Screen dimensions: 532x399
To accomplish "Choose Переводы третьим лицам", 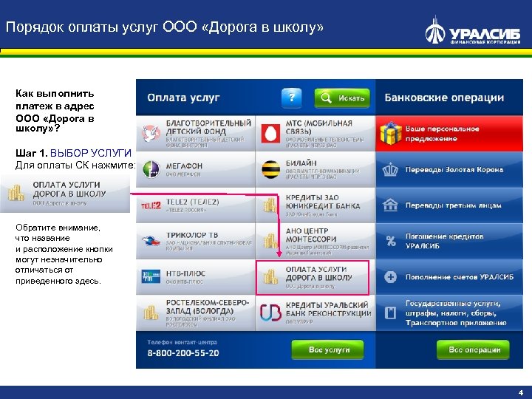I will point(449,205).
